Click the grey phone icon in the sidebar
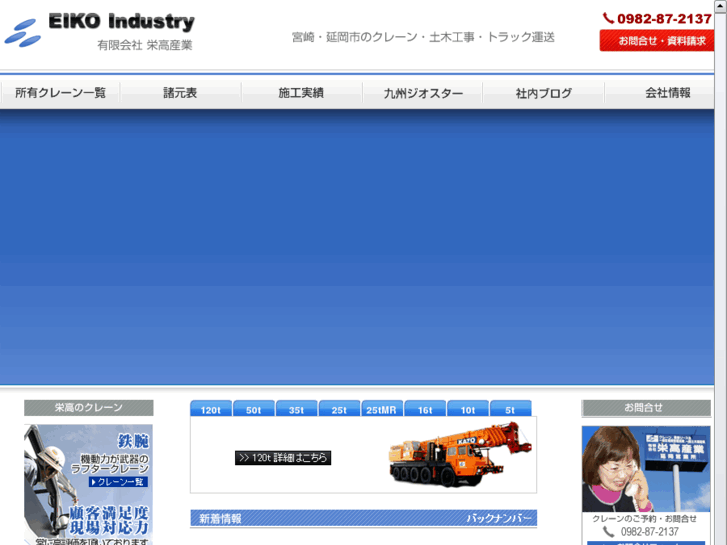The width and height of the screenshot is (727, 545). point(609,532)
